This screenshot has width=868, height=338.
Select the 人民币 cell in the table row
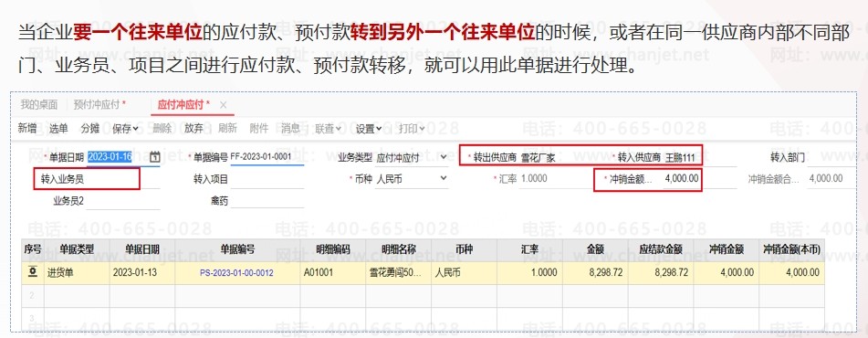464,272
